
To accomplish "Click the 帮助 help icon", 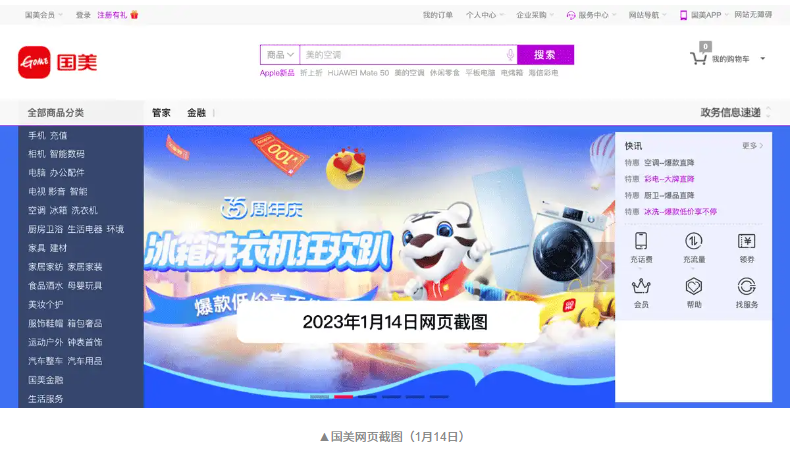I will tap(694, 286).
